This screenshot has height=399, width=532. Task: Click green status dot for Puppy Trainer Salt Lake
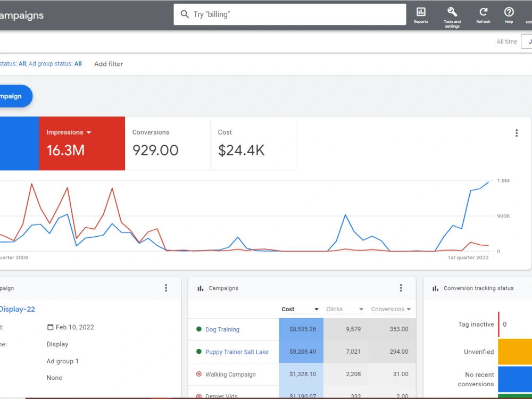199,352
